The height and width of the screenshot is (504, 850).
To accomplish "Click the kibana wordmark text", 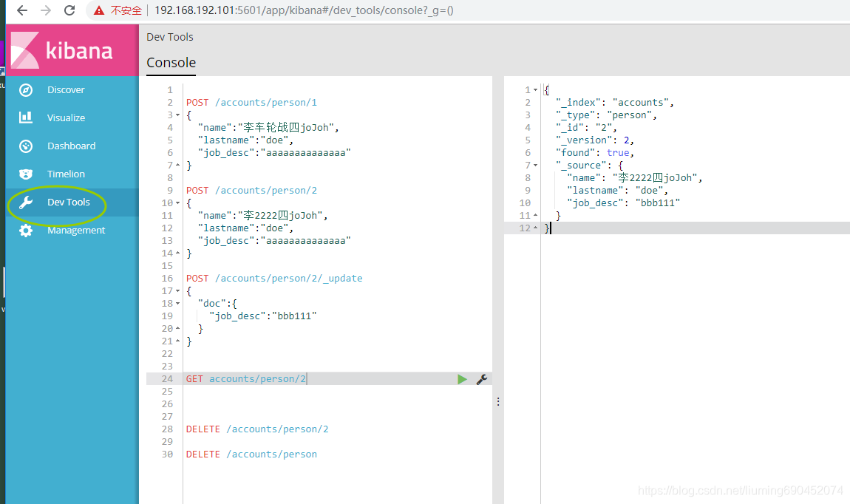I will click(79, 51).
